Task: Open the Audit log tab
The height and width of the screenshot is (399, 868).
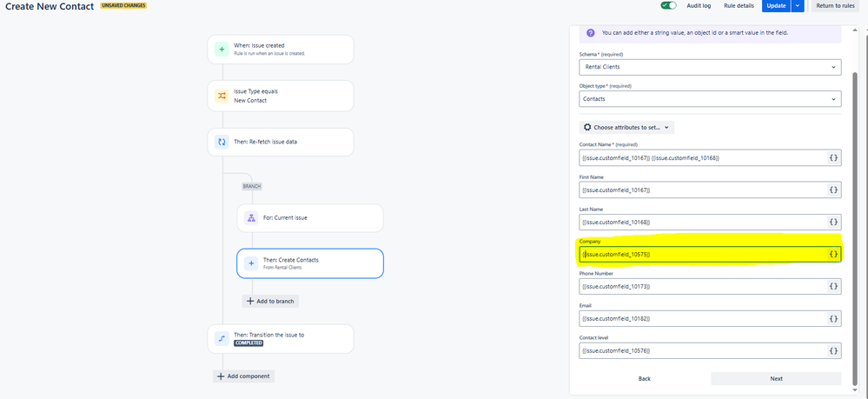Action: pos(698,5)
